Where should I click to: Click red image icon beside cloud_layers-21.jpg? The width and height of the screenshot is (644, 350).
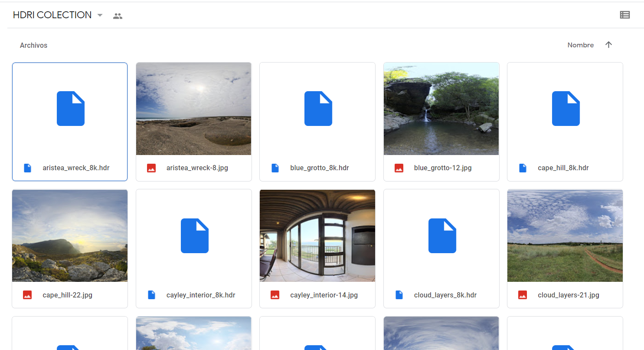tap(523, 295)
